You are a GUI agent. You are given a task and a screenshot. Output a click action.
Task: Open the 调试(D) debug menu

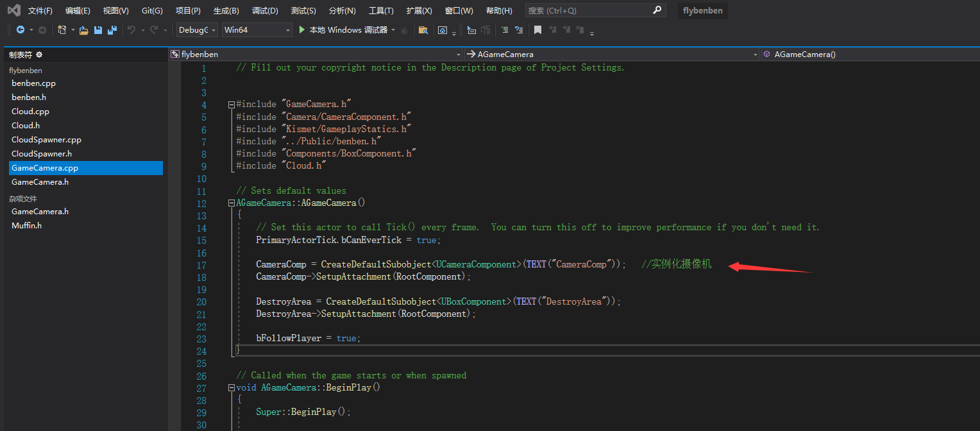(265, 11)
